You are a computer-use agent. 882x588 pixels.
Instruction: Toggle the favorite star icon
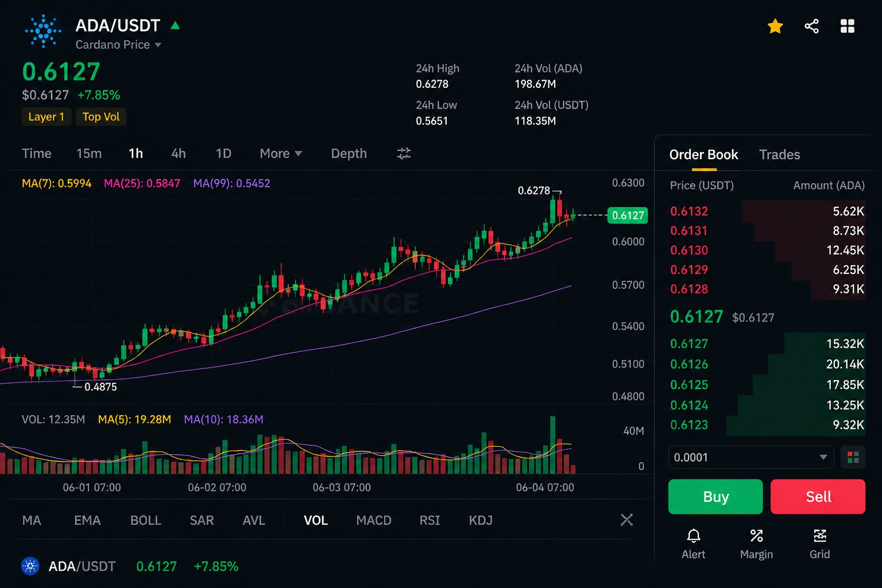tap(775, 26)
